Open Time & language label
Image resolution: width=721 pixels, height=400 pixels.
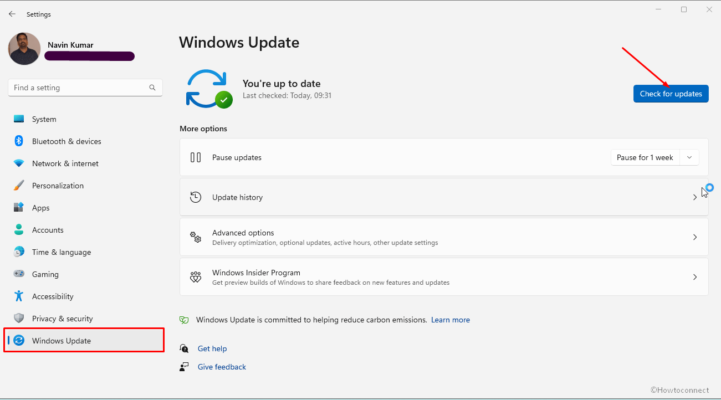62,252
